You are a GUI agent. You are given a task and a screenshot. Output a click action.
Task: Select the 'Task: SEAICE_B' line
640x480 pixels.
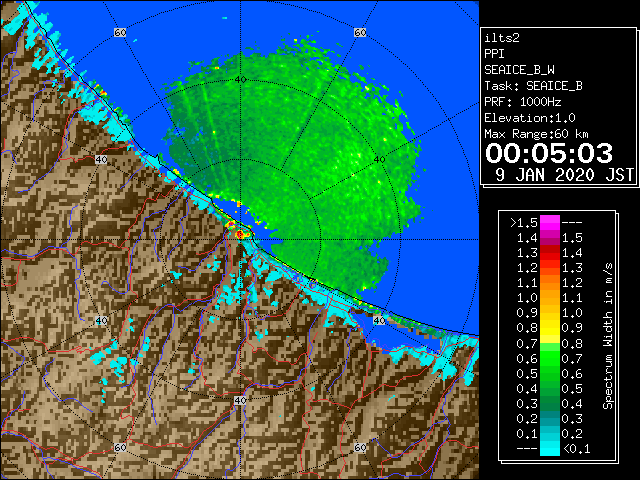tap(533, 86)
